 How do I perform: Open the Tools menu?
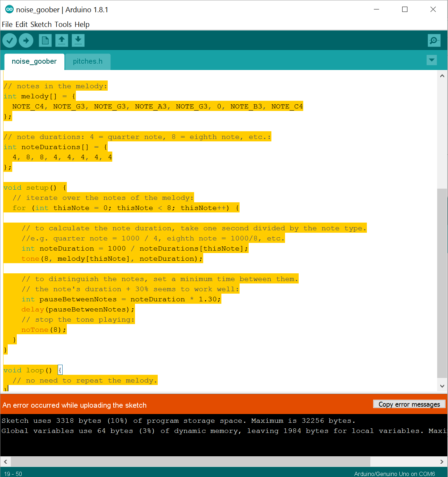pos(63,24)
